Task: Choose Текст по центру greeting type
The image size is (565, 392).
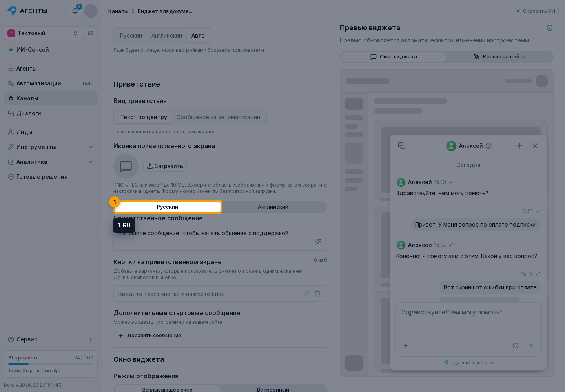Action: tap(144, 117)
